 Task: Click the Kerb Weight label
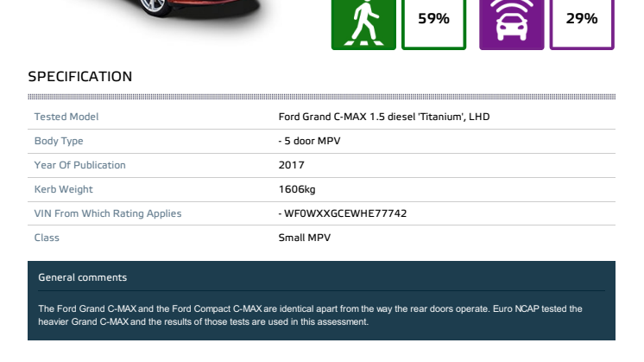(63, 189)
